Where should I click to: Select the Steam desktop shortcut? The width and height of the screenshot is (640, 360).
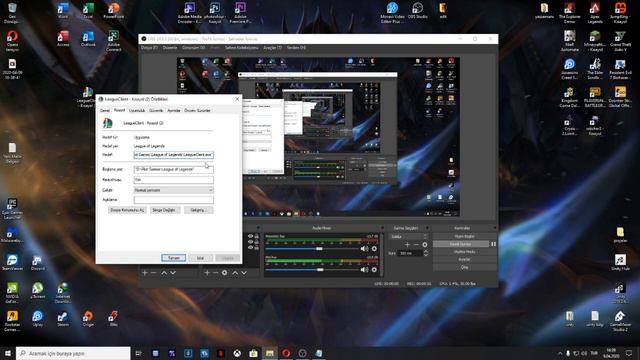tap(63, 319)
